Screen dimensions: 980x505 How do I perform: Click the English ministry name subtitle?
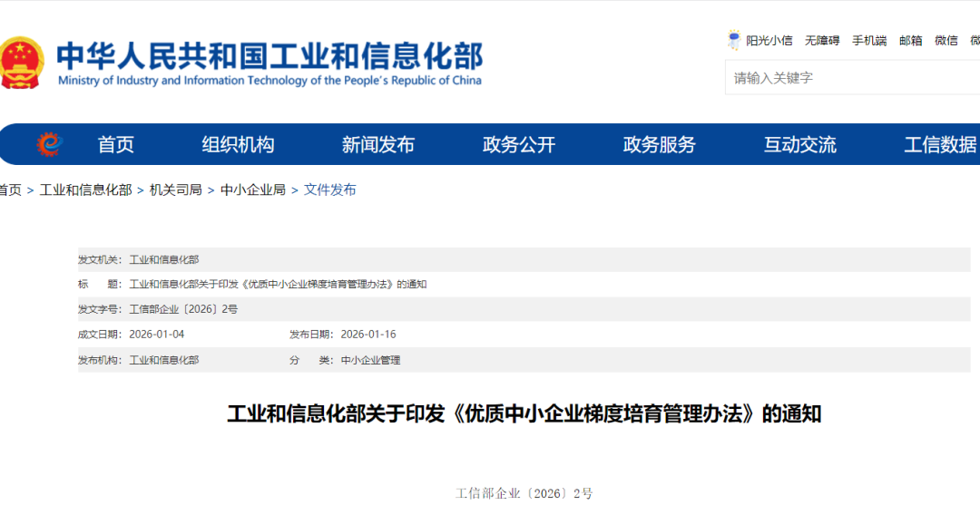[x=270, y=81]
